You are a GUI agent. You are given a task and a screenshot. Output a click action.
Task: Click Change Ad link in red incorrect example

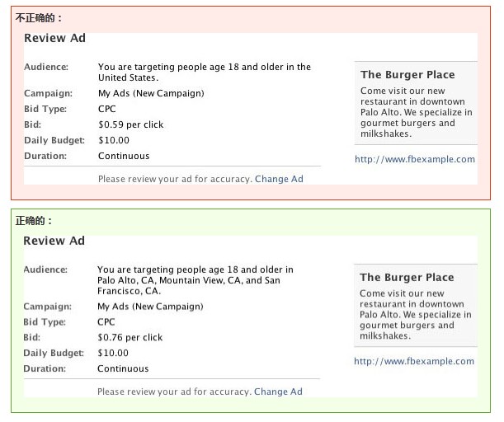[279, 179]
